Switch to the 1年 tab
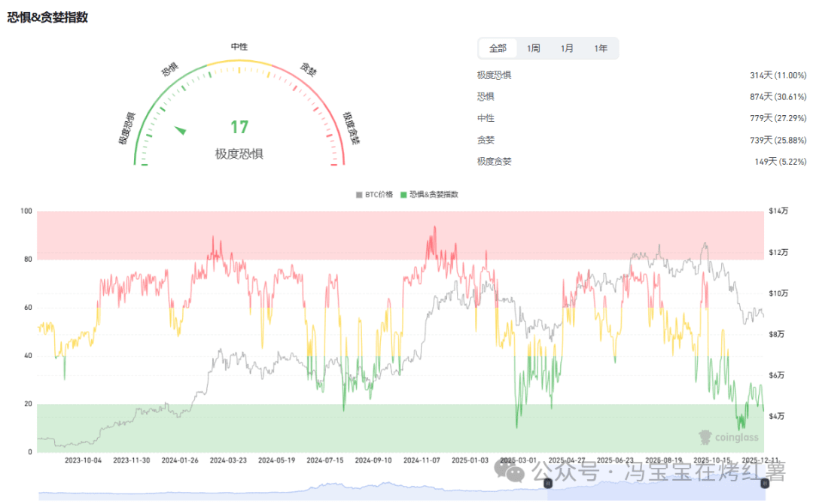 pyautogui.click(x=601, y=47)
